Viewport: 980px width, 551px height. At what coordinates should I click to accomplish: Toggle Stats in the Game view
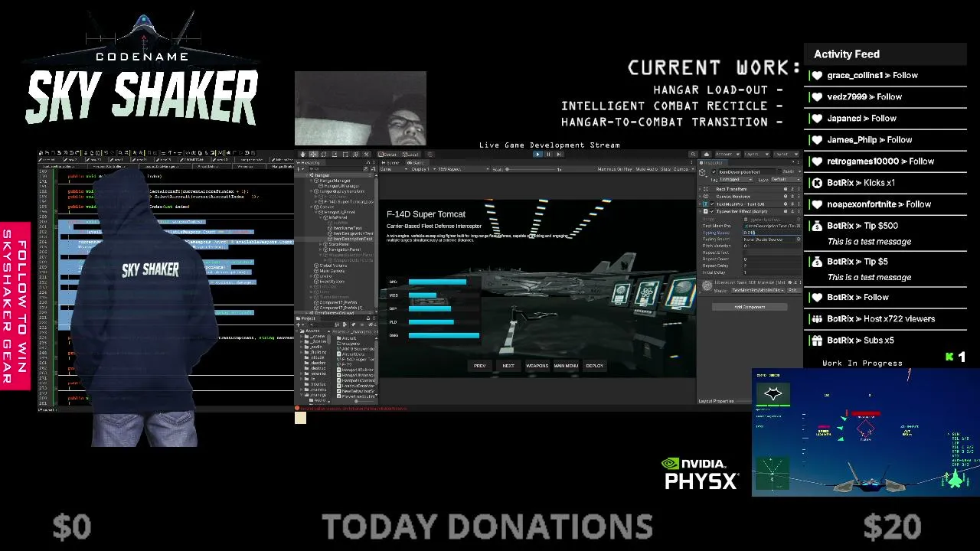665,169
